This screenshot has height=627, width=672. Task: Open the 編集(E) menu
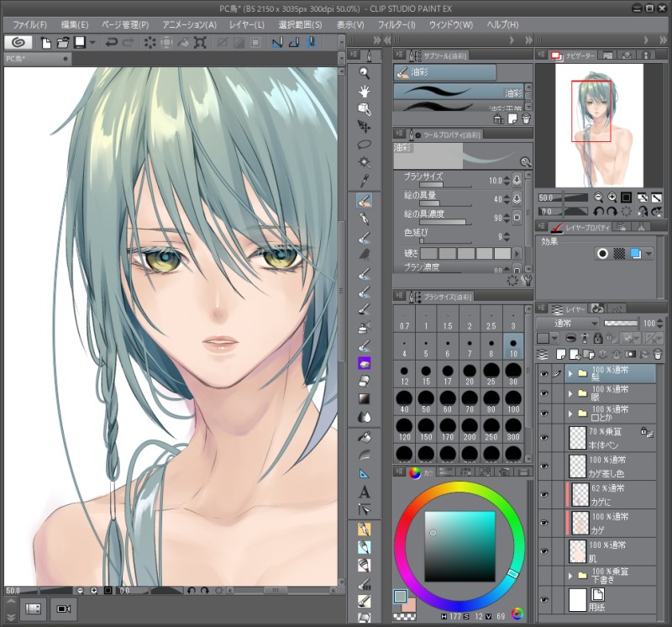click(x=75, y=25)
